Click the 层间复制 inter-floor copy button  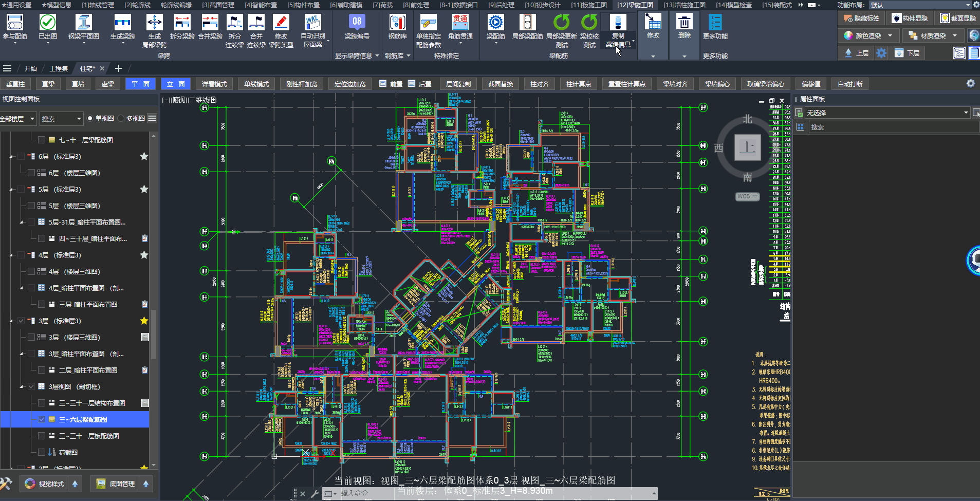458,84
